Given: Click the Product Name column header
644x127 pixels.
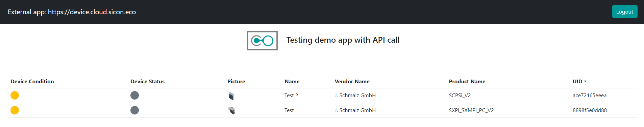Looking at the screenshot, I should [467, 82].
